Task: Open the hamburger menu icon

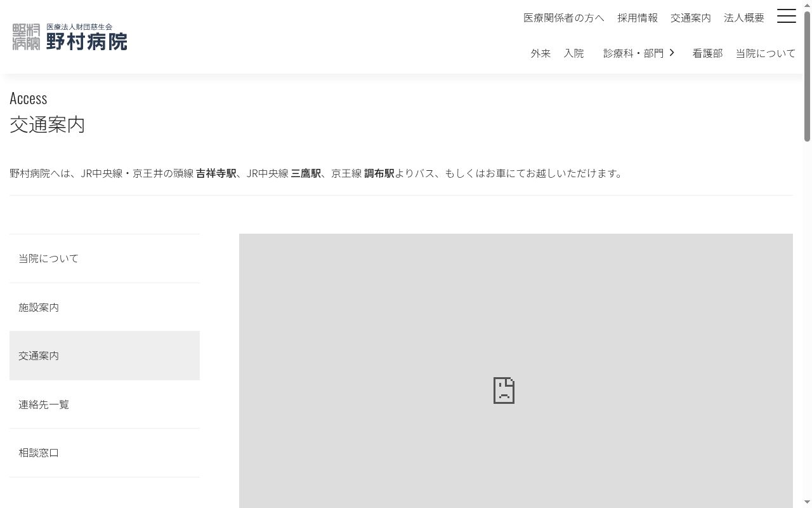Action: [x=787, y=17]
